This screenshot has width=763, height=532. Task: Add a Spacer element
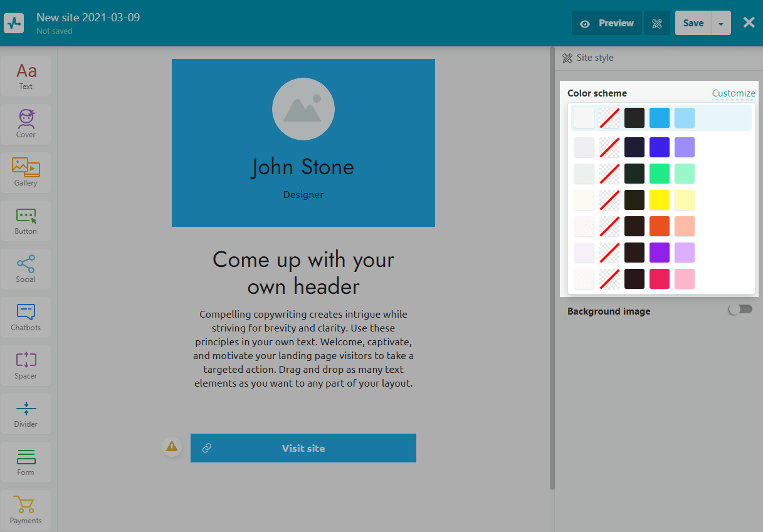tap(26, 365)
